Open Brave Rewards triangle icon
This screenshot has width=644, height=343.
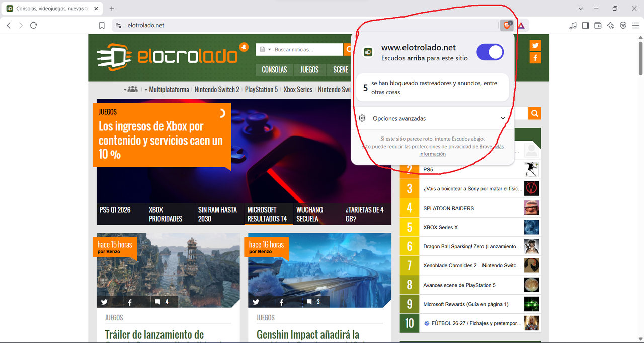pyautogui.click(x=521, y=25)
